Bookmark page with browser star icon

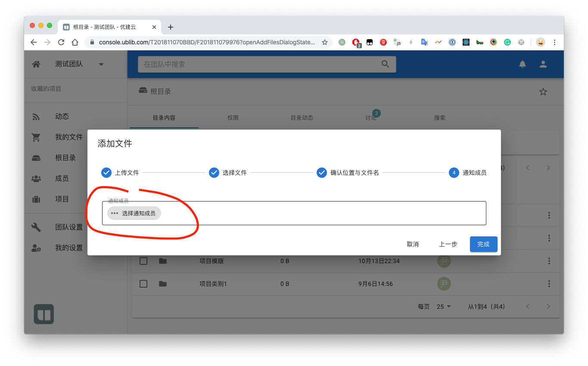(x=325, y=42)
